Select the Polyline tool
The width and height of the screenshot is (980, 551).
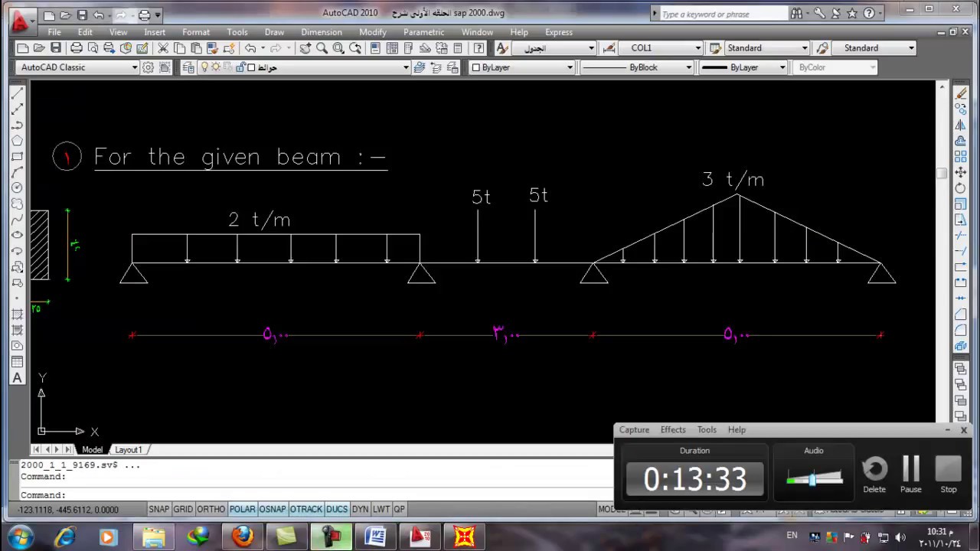coord(17,125)
